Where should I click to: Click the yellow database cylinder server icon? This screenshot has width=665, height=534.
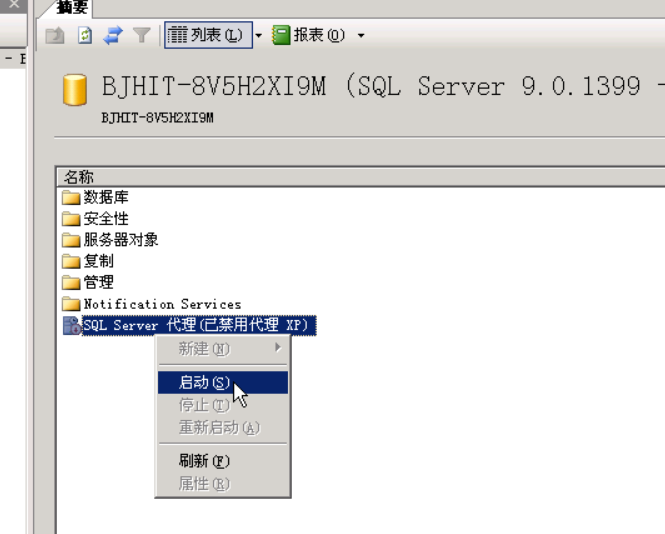(75, 89)
